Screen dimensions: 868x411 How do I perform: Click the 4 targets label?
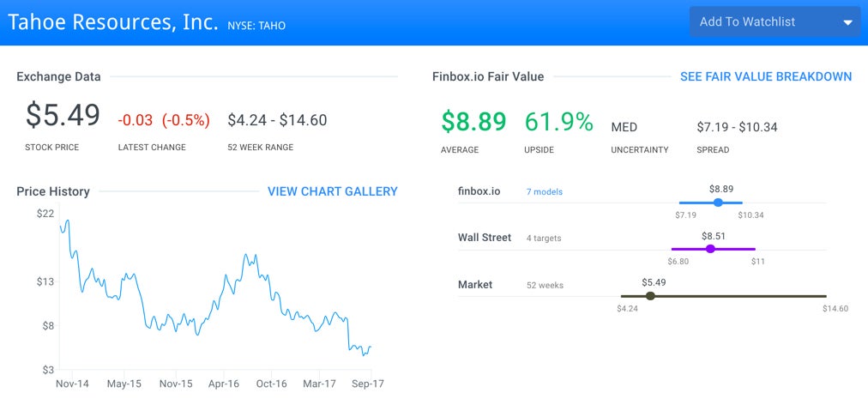click(x=544, y=239)
